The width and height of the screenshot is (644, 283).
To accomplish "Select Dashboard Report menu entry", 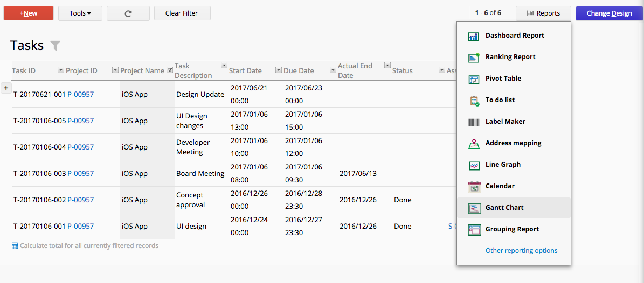I will tap(514, 36).
